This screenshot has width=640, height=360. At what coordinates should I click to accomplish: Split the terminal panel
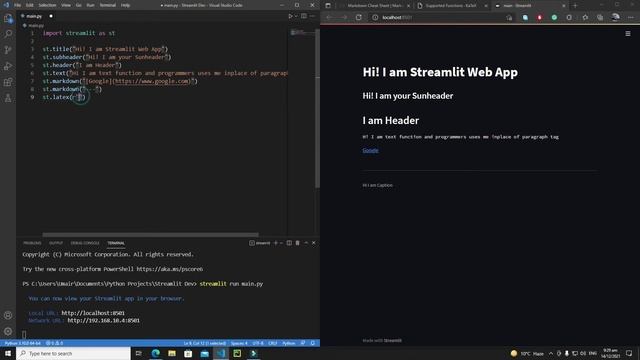coord(289,243)
